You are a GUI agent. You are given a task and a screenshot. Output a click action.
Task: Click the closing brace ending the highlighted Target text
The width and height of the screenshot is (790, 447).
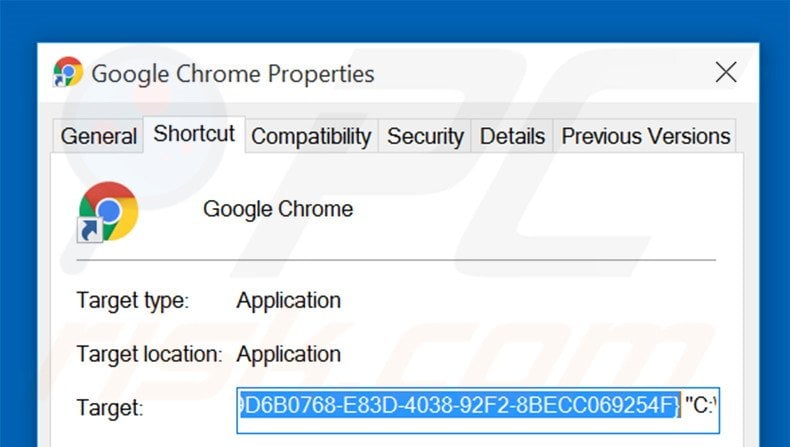click(x=677, y=407)
